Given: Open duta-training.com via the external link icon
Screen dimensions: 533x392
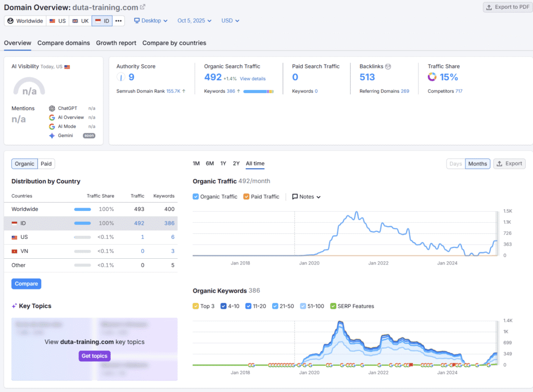Looking at the screenshot, I should tap(142, 7).
